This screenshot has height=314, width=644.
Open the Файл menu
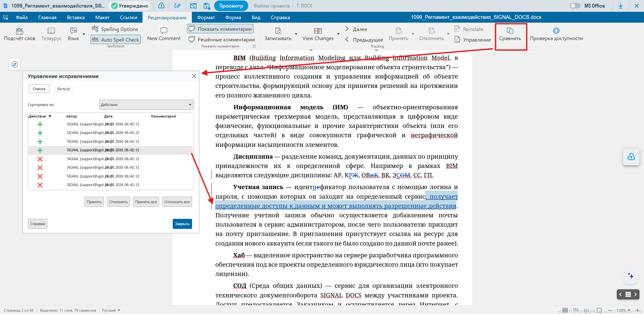[22, 17]
